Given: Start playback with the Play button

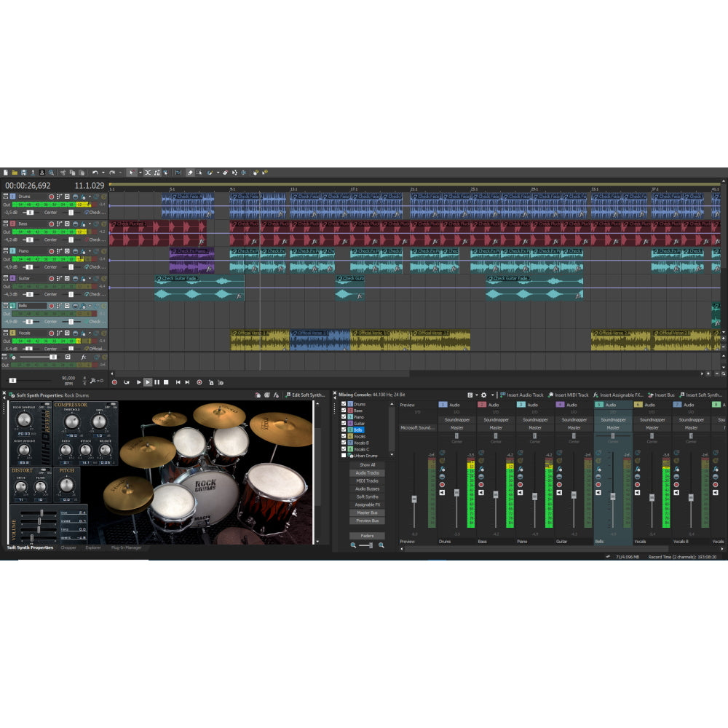Looking at the screenshot, I should pos(149,381).
